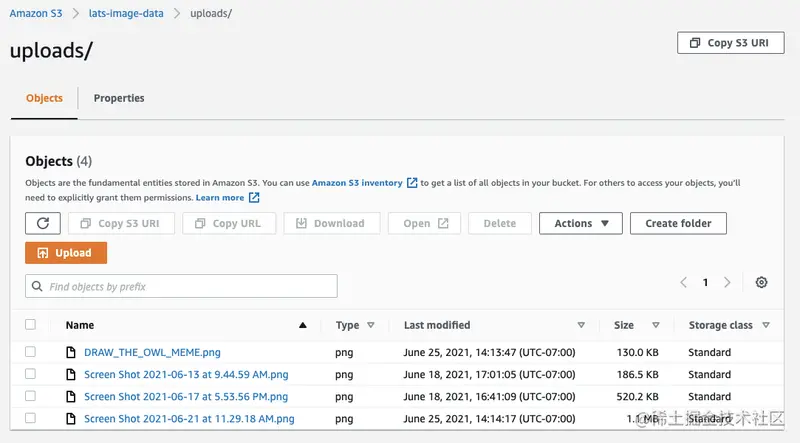Image resolution: width=800 pixels, height=443 pixels.
Task: Click file icon beside DRAW_THE_OWL_MEME.png
Action: pyautogui.click(x=71, y=352)
